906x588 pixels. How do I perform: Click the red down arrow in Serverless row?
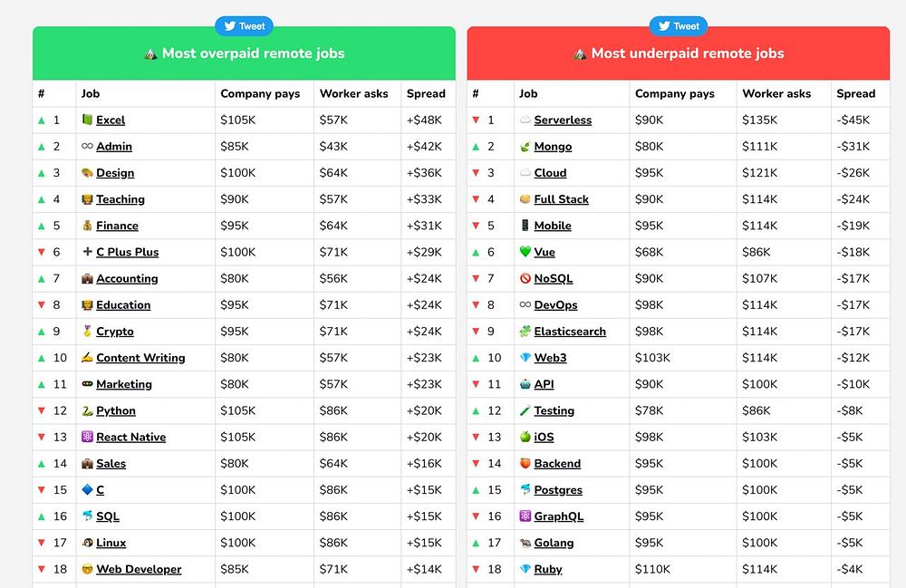click(476, 120)
